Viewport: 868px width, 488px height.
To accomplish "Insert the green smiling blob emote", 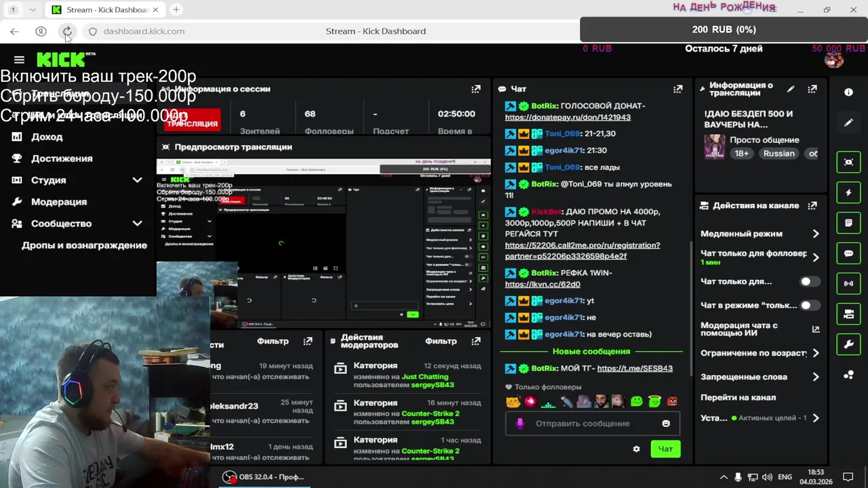I will (636, 401).
